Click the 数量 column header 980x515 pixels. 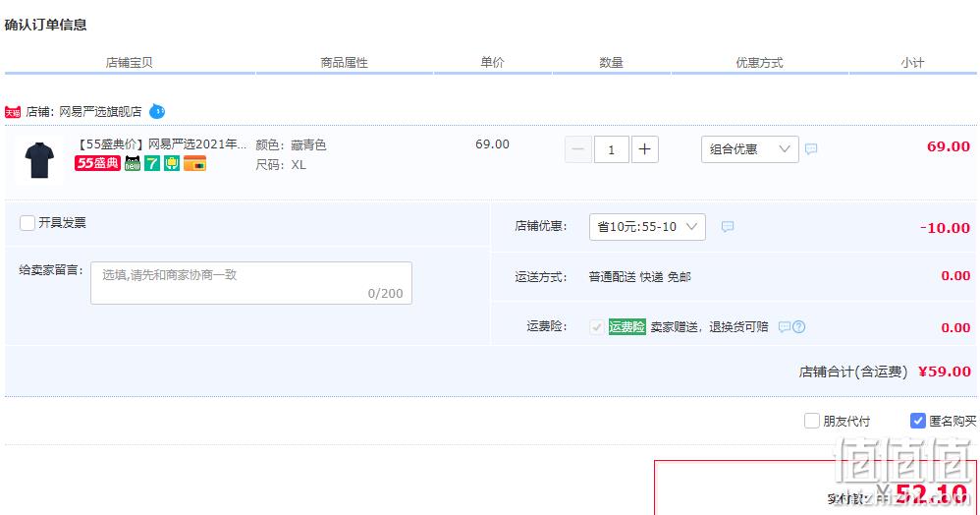(611, 63)
